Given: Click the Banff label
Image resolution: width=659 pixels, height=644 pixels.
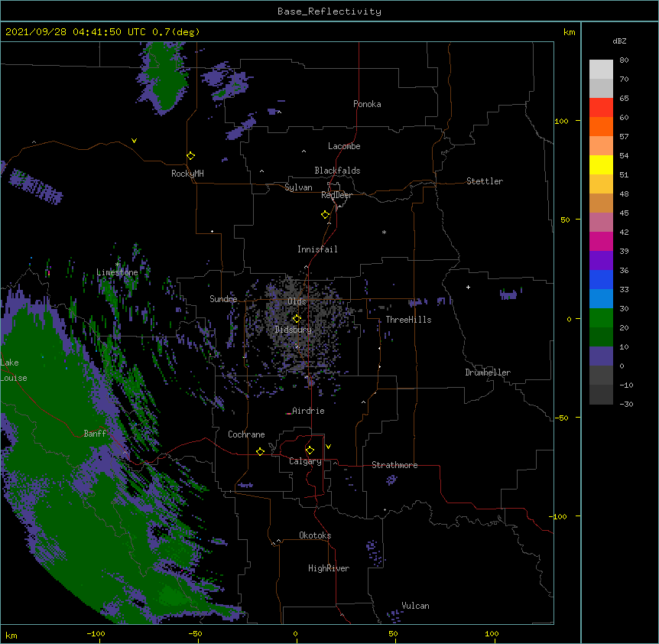Looking at the screenshot, I should (x=95, y=434).
